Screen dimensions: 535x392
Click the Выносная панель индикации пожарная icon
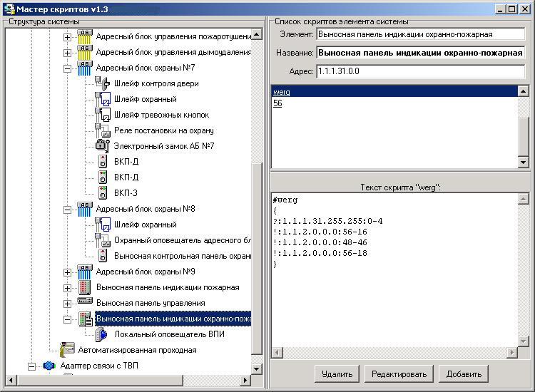(x=84, y=287)
